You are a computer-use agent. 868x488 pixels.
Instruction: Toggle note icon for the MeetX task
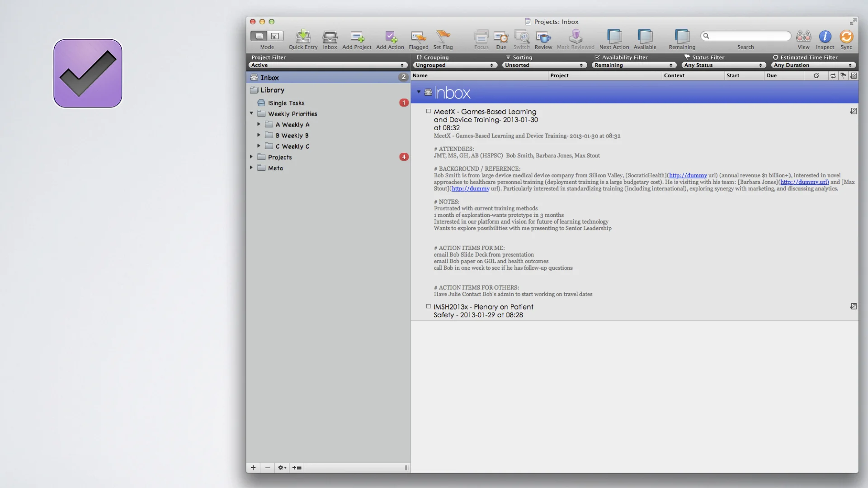point(854,111)
